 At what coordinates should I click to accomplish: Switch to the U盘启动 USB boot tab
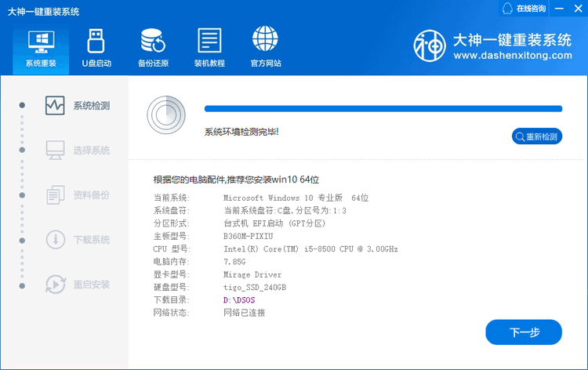tap(96, 48)
